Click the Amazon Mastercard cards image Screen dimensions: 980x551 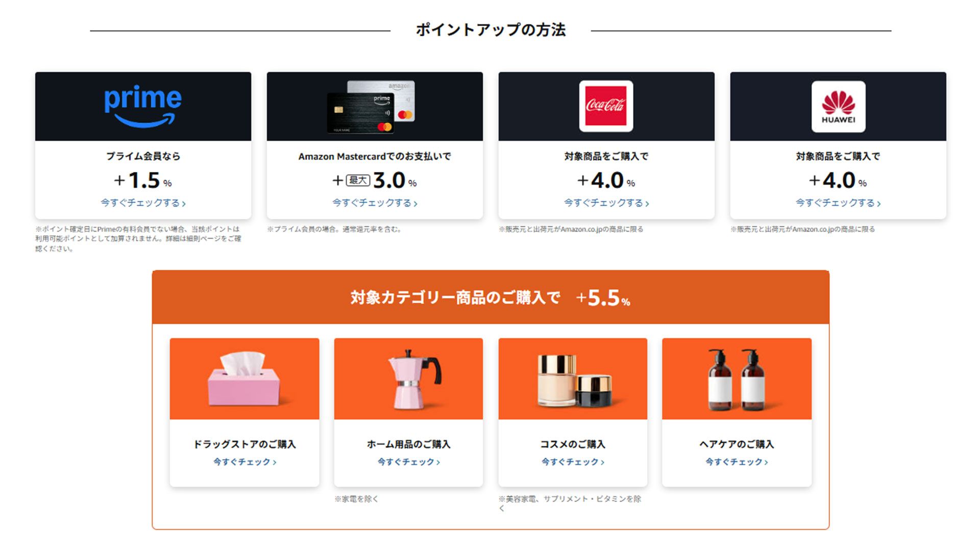click(371, 107)
